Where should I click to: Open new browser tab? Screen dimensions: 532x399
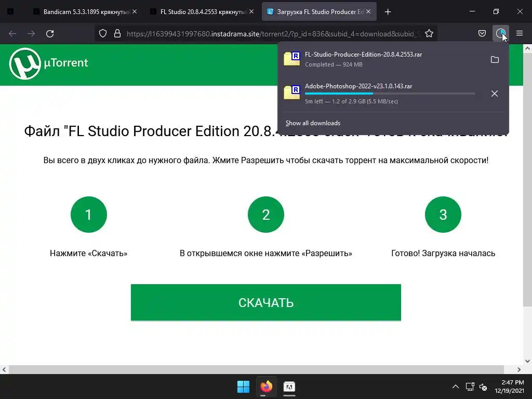(388, 12)
